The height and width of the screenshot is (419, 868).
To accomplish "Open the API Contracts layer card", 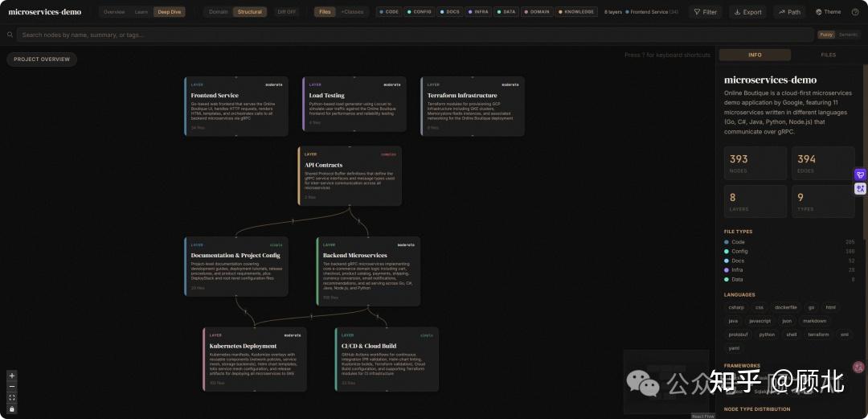I will coord(350,175).
